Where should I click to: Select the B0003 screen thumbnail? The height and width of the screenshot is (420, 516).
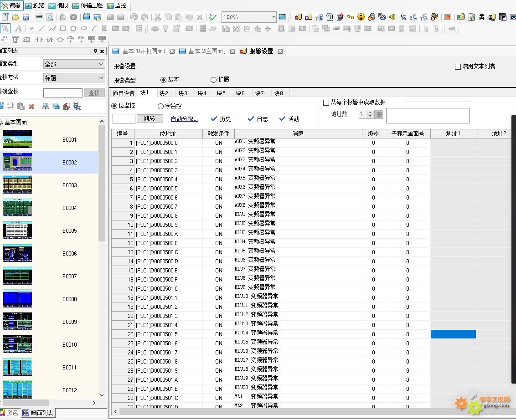point(17,185)
